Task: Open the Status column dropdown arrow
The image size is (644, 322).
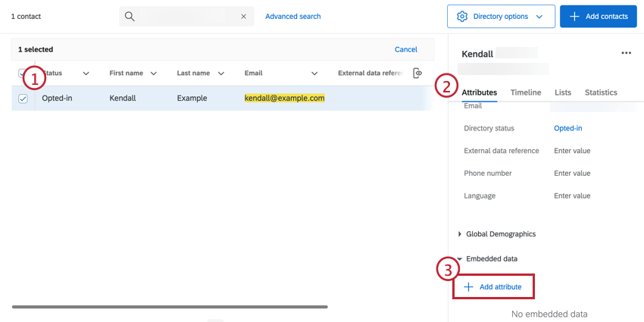Action: 86,73
